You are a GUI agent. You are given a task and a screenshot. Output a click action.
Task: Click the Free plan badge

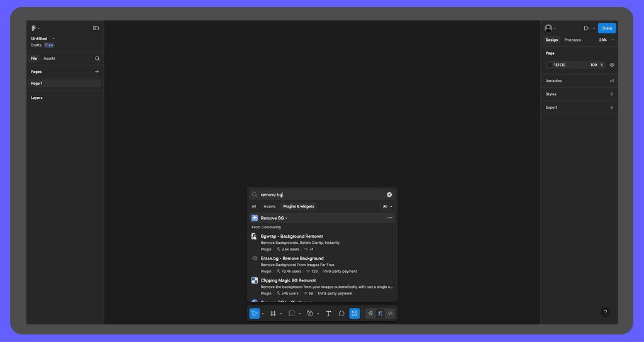tap(49, 45)
